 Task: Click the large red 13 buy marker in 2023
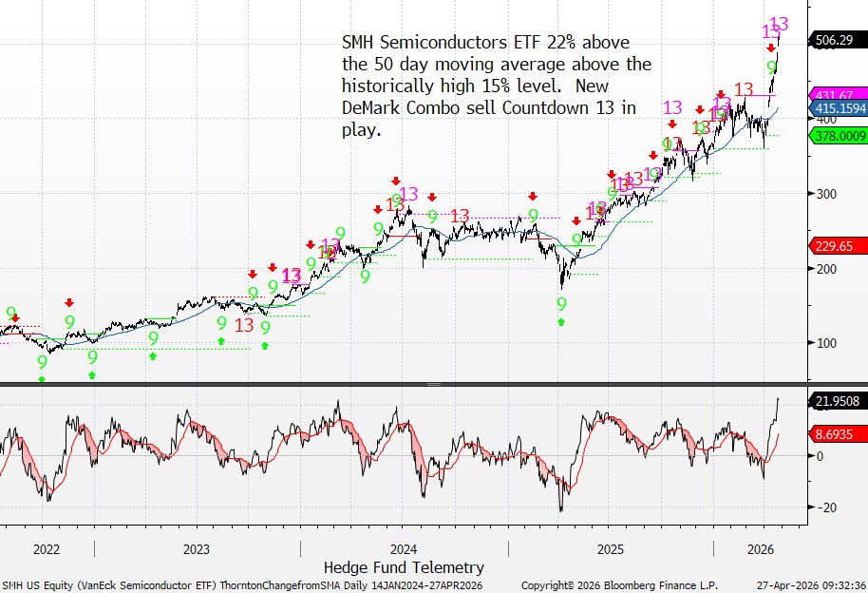coord(244,325)
